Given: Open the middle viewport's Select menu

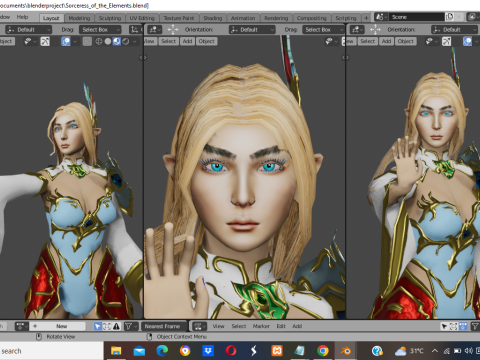Looking at the screenshot, I should click(x=168, y=41).
